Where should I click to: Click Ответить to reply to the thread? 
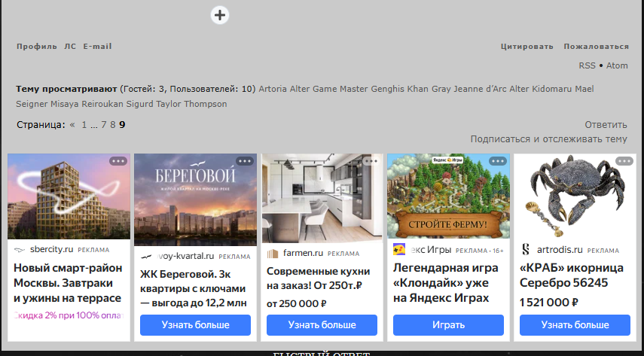click(x=606, y=124)
